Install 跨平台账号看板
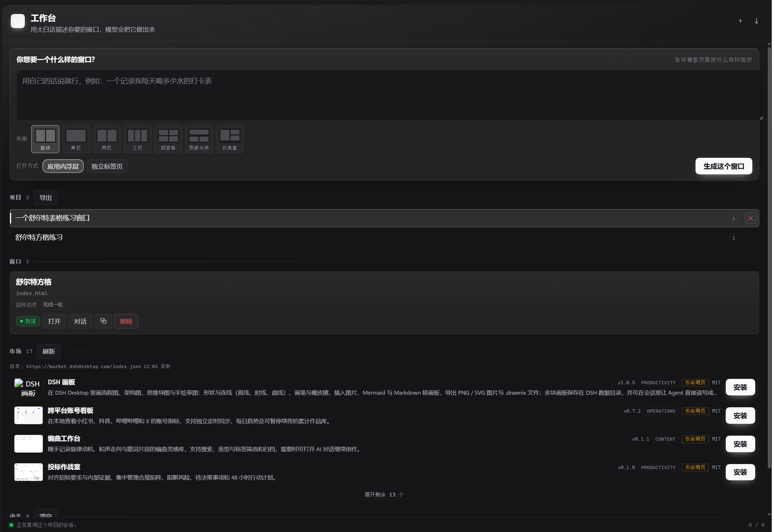775x532 pixels. click(x=740, y=416)
